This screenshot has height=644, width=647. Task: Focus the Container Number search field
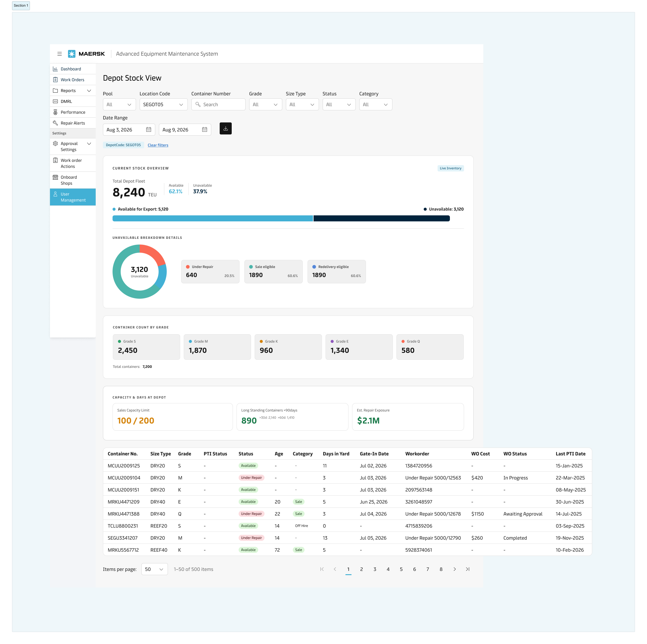pyautogui.click(x=218, y=104)
